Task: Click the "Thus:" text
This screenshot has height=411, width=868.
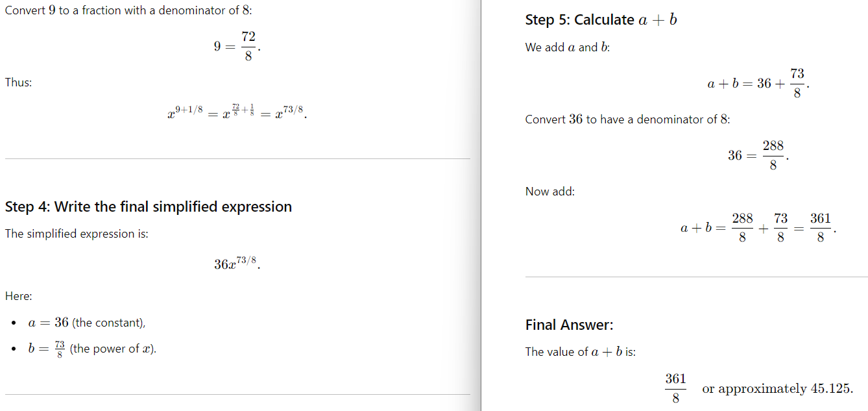Action: 18,82
